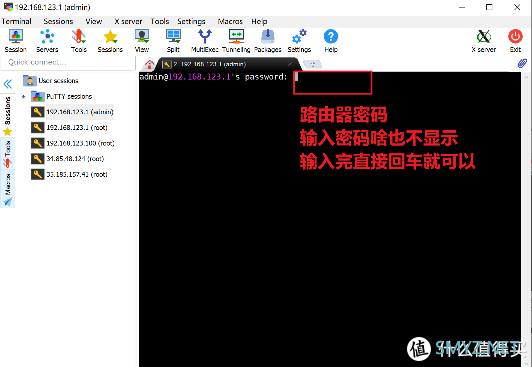Close the 192.168.123.1 (admin) terminal tab
This screenshot has height=367, width=532.
coord(290,64)
